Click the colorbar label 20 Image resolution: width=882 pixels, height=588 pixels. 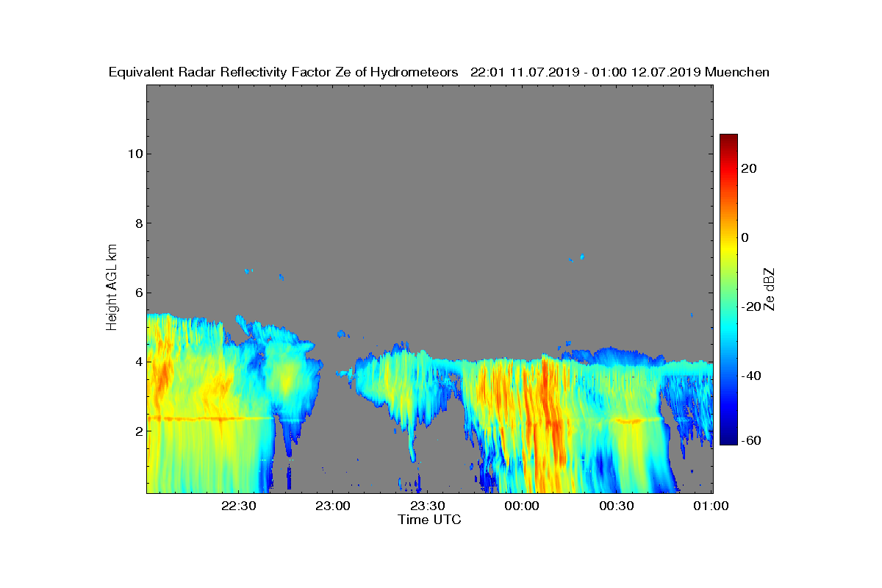point(750,168)
